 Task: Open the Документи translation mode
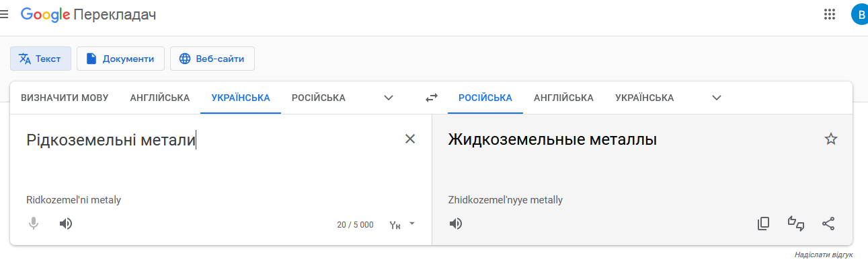pyautogui.click(x=120, y=59)
